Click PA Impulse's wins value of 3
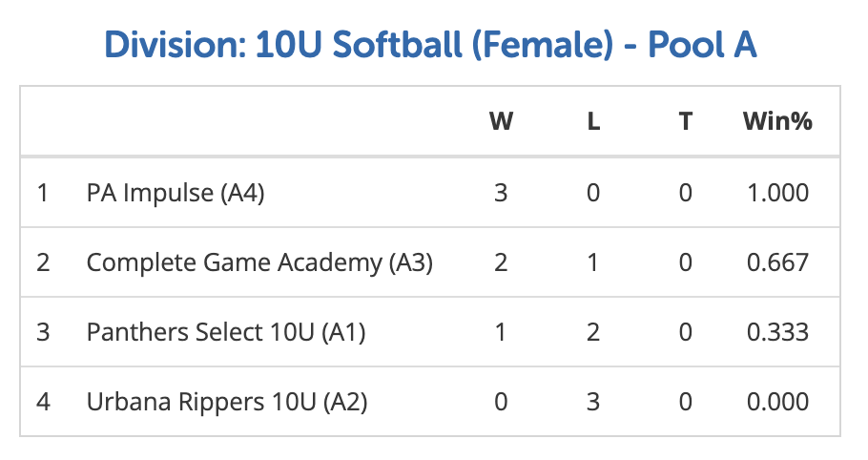868x460 pixels. (501, 193)
